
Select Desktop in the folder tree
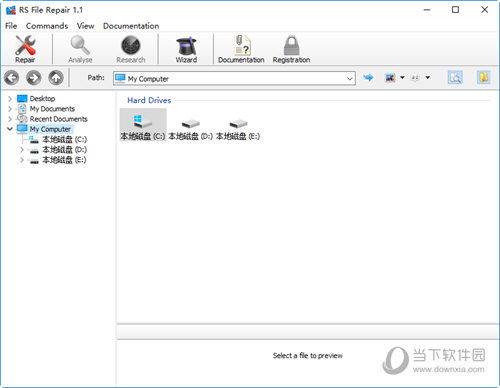[42, 99]
